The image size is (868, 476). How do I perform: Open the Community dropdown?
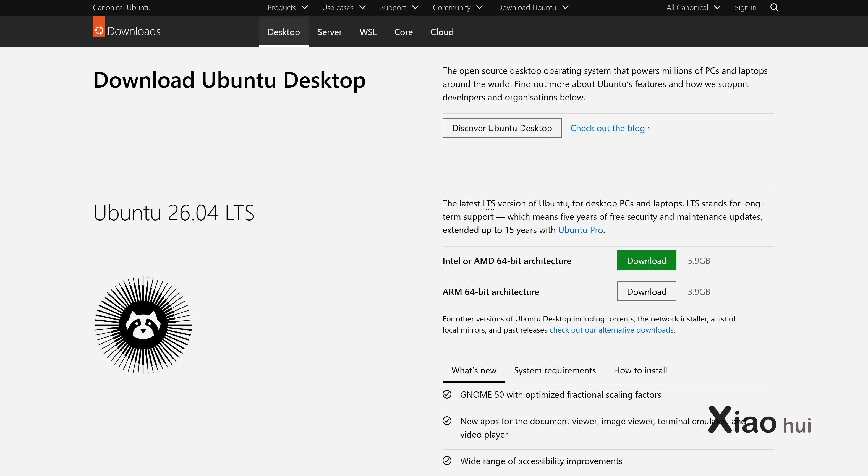coord(457,7)
